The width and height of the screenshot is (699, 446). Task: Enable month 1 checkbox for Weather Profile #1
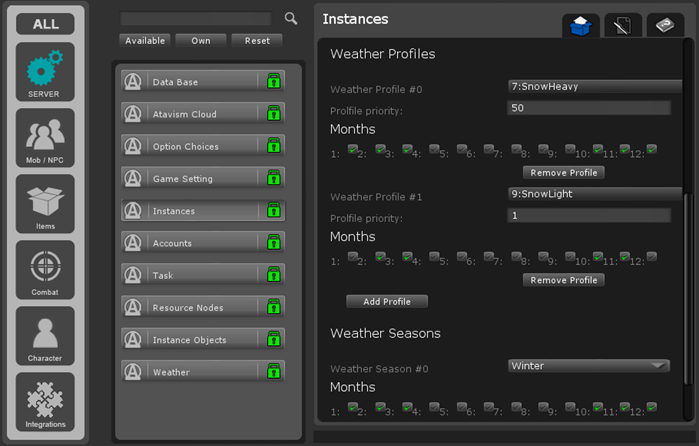[353, 257]
